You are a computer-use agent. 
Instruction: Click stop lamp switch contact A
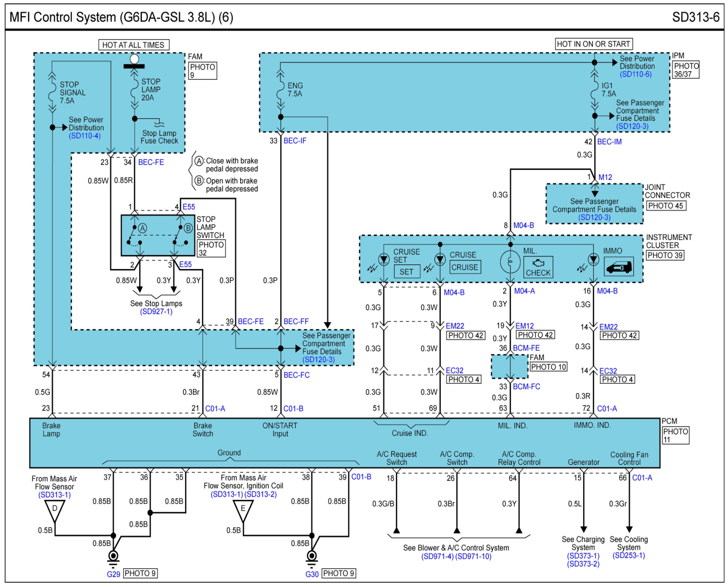click(142, 228)
